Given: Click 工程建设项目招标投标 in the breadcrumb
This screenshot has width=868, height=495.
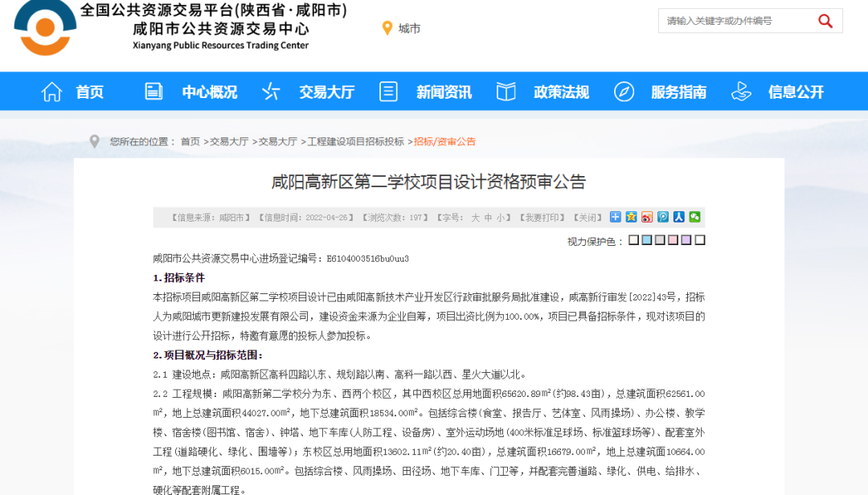Looking at the screenshot, I should click(x=355, y=141).
